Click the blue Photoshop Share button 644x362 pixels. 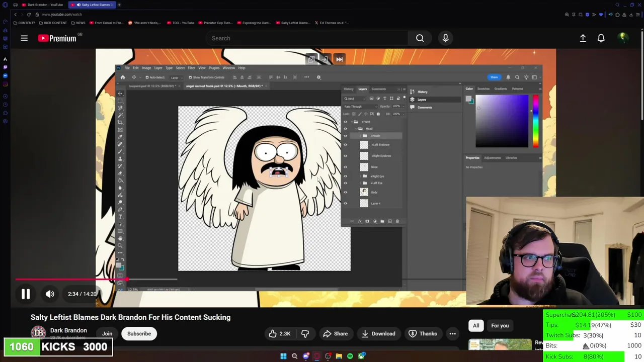[x=494, y=77]
